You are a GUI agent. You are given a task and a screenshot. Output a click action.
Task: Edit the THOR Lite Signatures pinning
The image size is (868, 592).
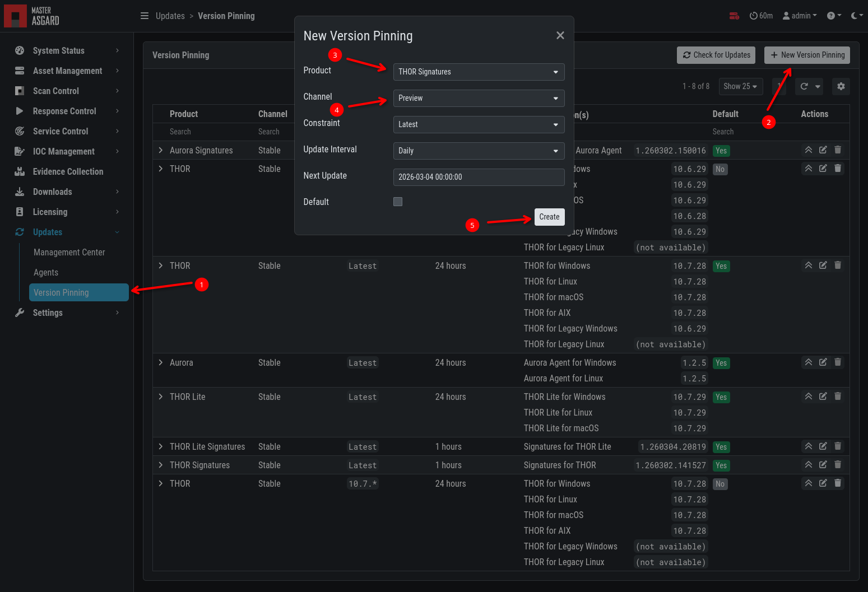[823, 446]
